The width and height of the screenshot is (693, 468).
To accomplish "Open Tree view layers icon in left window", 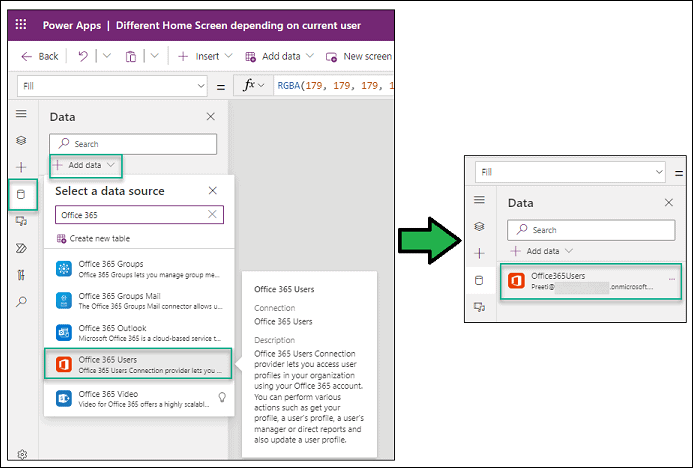I will click(x=21, y=141).
